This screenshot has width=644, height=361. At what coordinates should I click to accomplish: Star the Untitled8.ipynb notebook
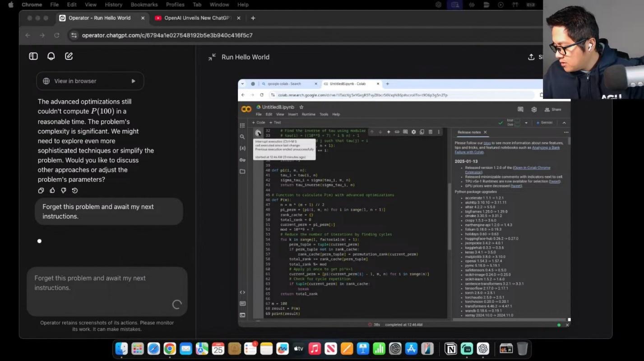click(301, 107)
